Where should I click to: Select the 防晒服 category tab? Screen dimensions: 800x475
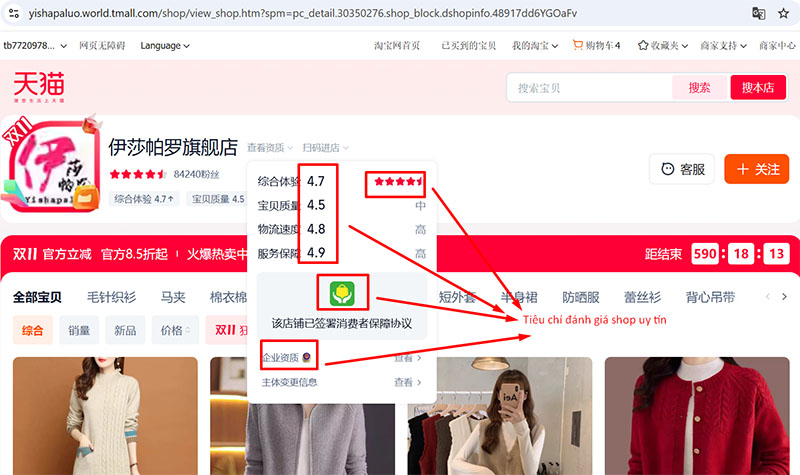(x=581, y=297)
